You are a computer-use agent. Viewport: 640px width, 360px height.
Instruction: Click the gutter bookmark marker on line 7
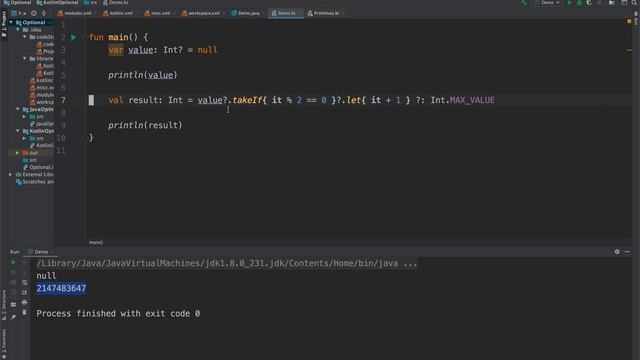(x=91, y=100)
